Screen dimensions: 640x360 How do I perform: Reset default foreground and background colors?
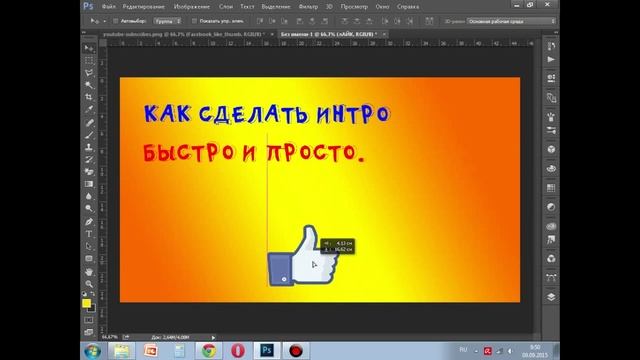point(84,294)
